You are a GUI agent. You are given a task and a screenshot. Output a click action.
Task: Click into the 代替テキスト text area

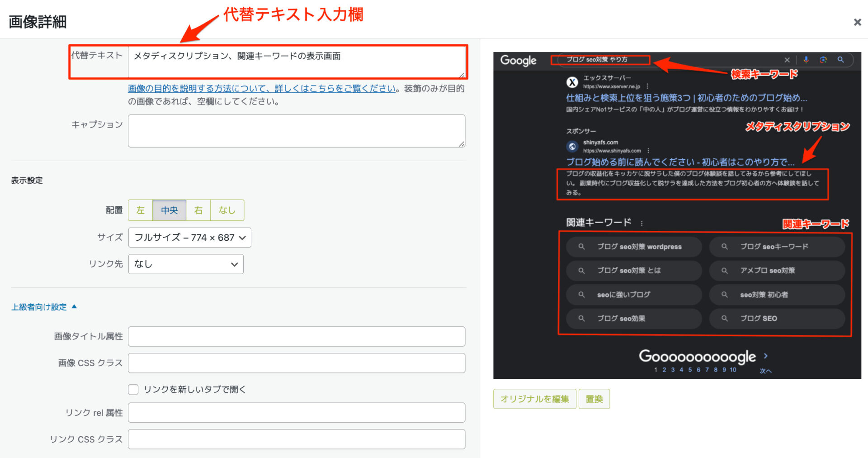click(297, 62)
